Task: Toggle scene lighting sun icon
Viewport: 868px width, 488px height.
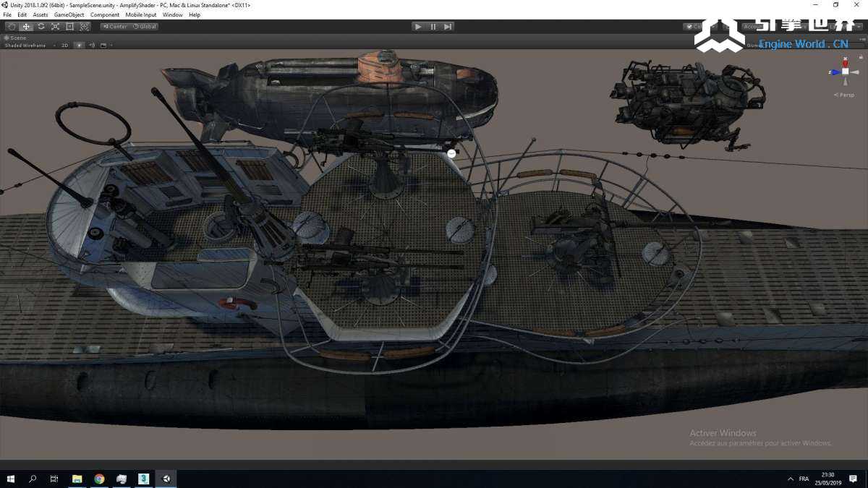Action: 80,46
